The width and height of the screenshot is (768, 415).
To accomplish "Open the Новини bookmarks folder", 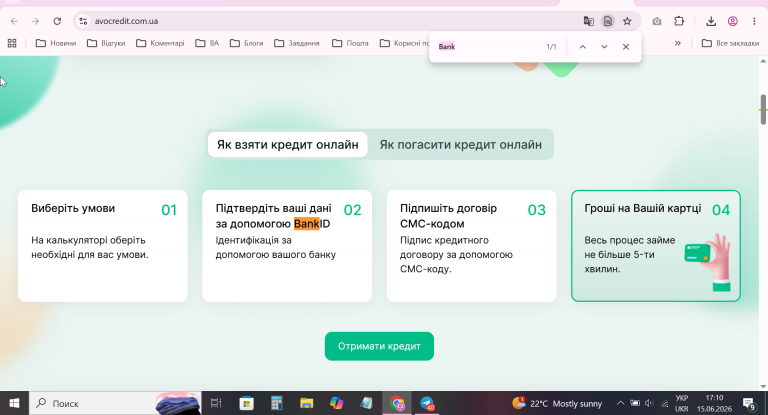I will (x=56, y=43).
